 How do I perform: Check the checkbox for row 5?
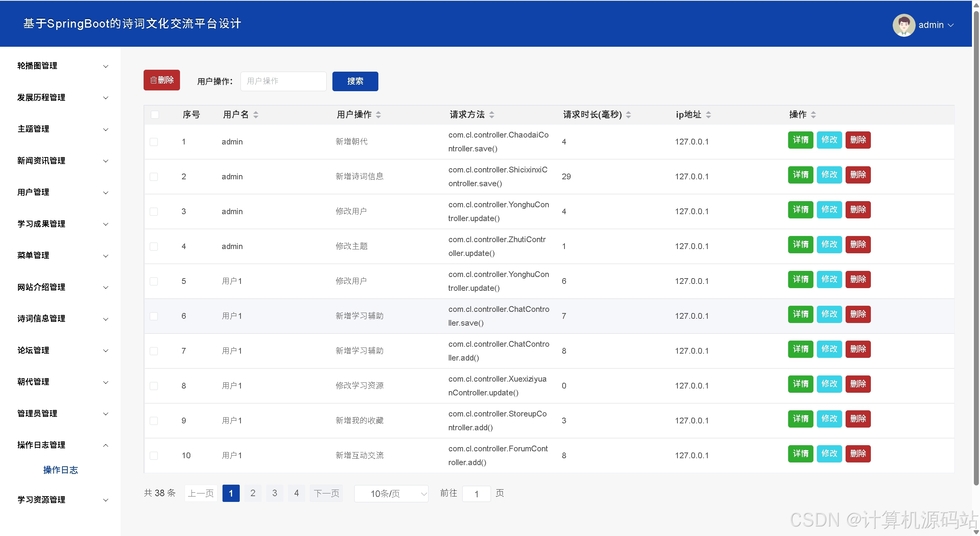[x=154, y=281]
